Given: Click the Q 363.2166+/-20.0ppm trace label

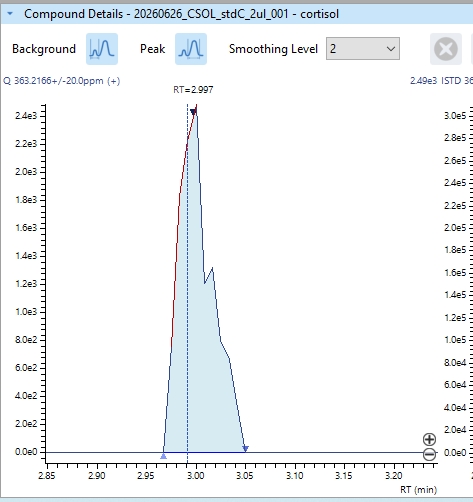Looking at the screenshot, I should pos(62,81).
